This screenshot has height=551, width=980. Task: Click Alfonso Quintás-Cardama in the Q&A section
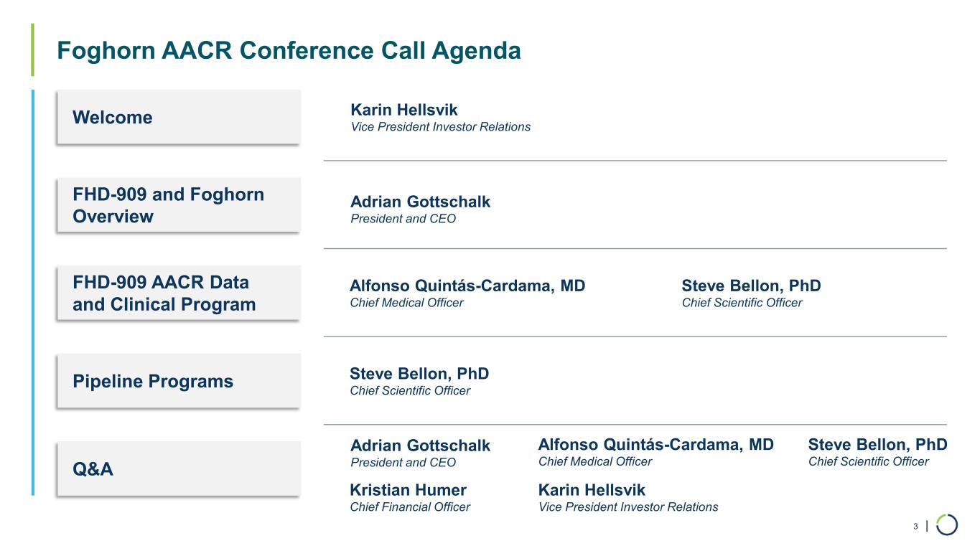pos(655,445)
